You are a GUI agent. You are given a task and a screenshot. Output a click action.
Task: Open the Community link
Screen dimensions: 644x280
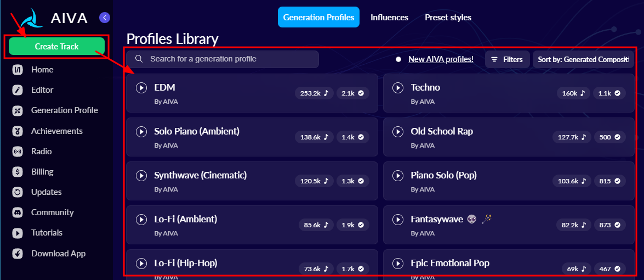pos(52,212)
